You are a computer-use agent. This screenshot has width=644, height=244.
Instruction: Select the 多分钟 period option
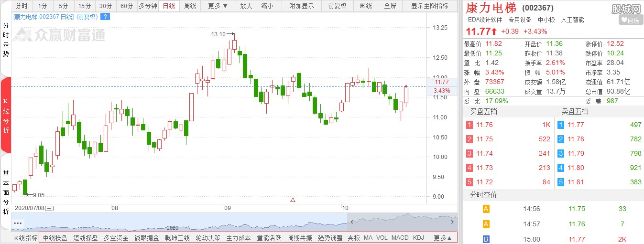[148, 6]
